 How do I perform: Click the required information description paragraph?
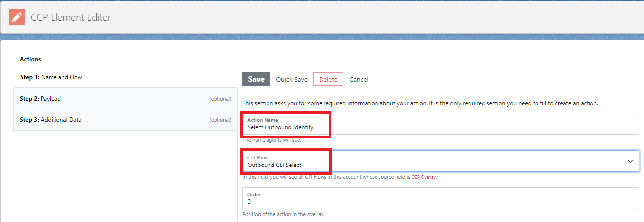click(x=420, y=103)
